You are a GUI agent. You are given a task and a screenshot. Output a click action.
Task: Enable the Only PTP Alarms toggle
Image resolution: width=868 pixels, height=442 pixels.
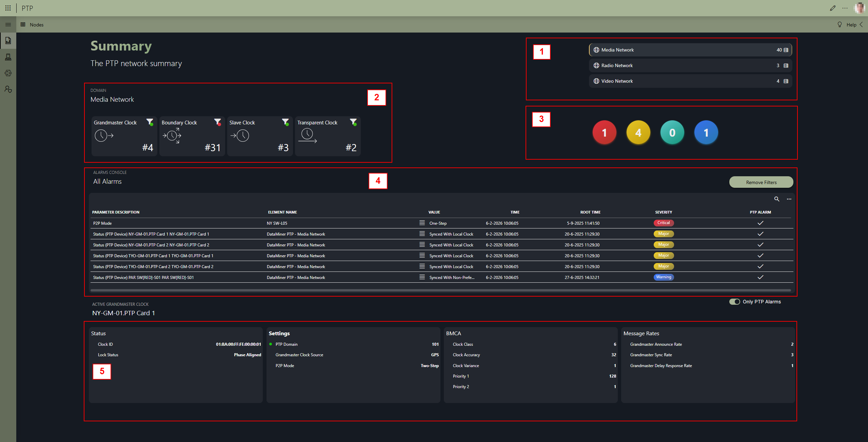coord(734,302)
